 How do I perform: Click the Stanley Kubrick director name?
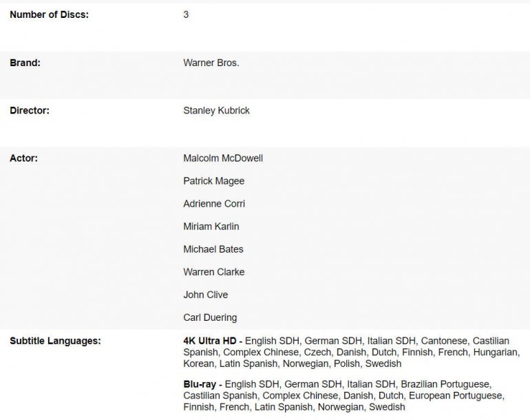pos(216,110)
